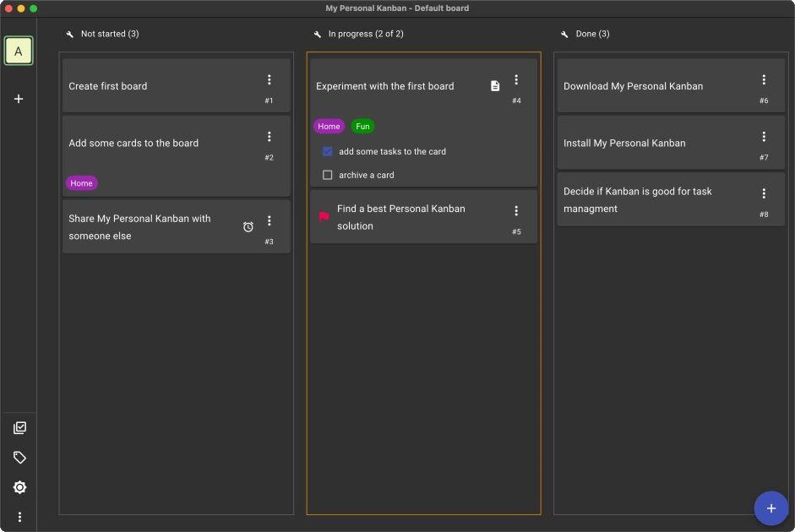Viewport: 795px width, 532px height.
Task: Click window title 'My Personal Kanban - Default board'
Action: (397, 8)
